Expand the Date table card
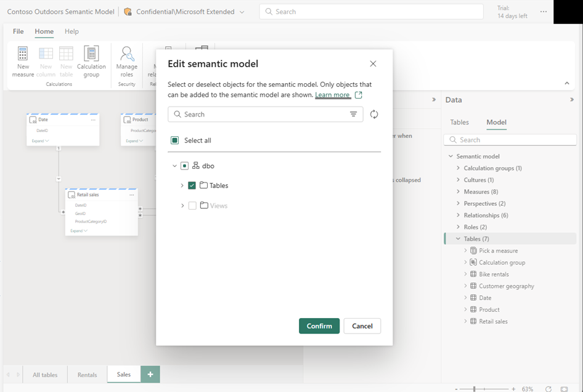This screenshot has height=392, width=583. (x=40, y=141)
